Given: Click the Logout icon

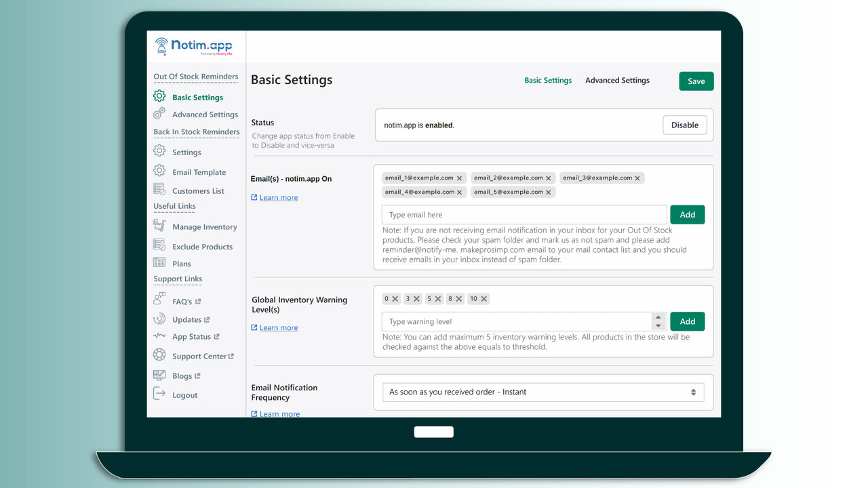Looking at the screenshot, I should [159, 394].
